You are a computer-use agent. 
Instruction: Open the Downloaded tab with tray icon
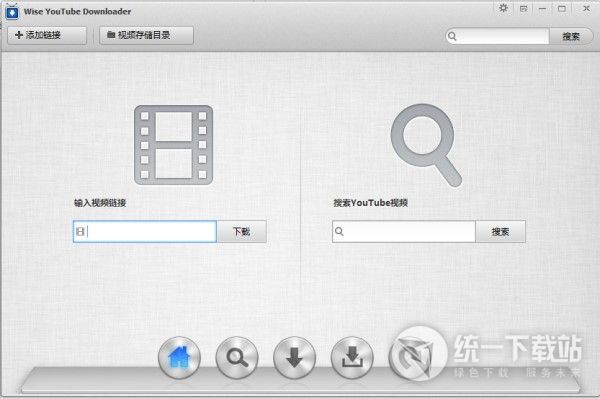click(x=352, y=358)
